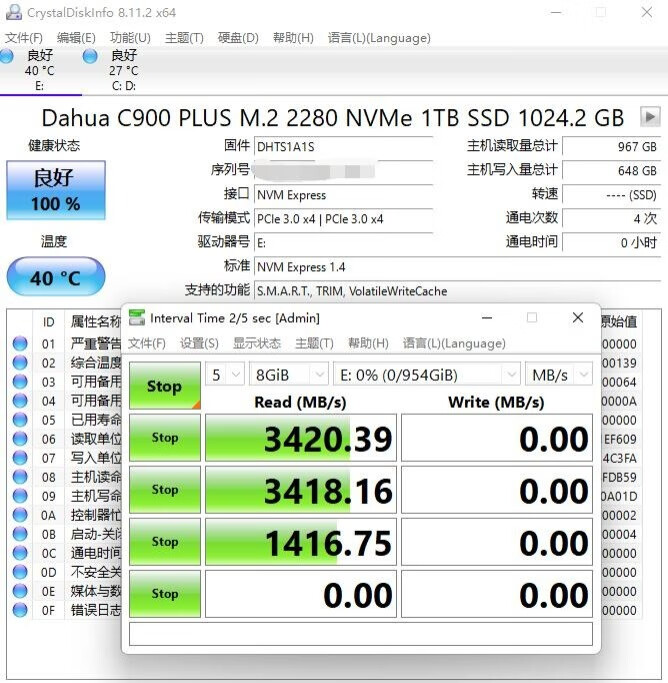Open the test size dropdown showing 8GiB

pos(289,374)
